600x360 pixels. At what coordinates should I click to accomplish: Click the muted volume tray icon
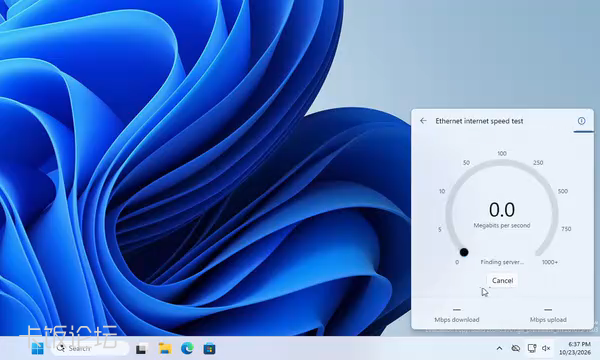pyautogui.click(x=546, y=348)
